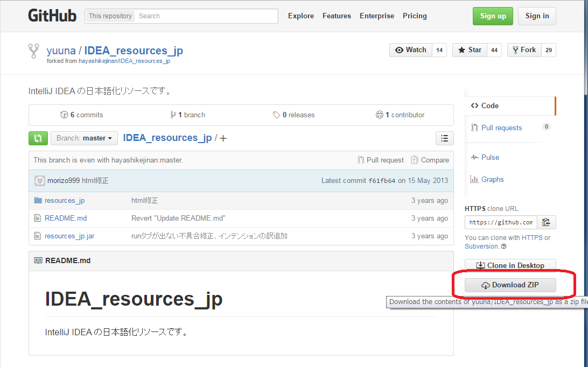Open the hayashikejinan/IDEA_resources_jp fork source link
This screenshot has width=588, height=367.
[x=124, y=61]
